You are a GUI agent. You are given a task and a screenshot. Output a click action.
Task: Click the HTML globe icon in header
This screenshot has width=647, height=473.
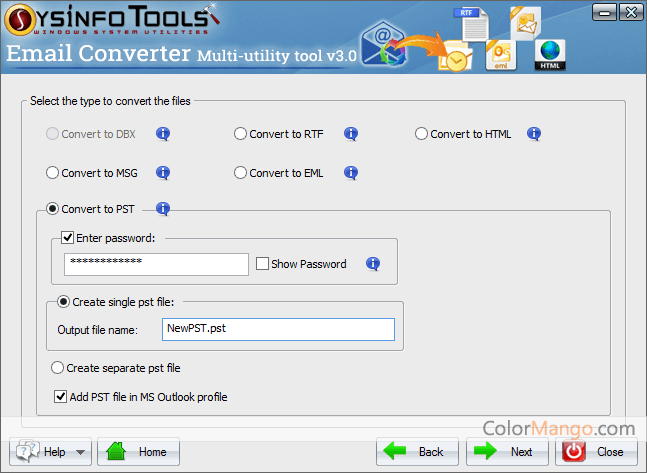tap(550, 55)
